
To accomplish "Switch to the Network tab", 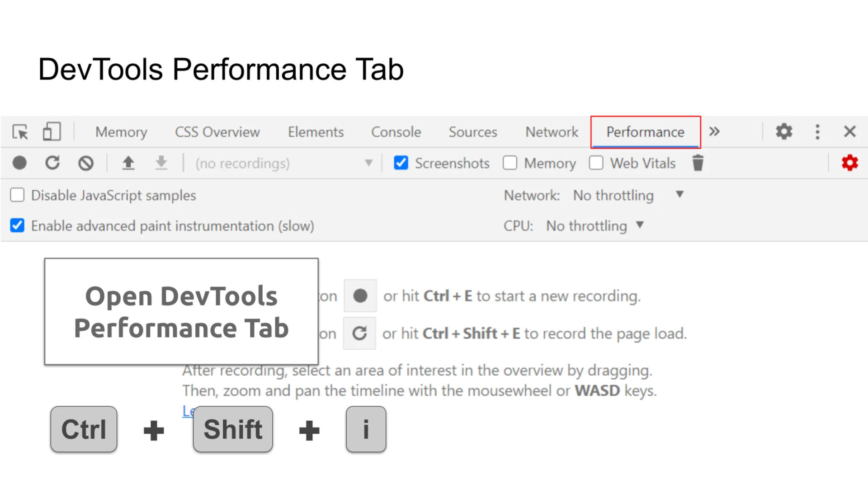I will coord(552,132).
